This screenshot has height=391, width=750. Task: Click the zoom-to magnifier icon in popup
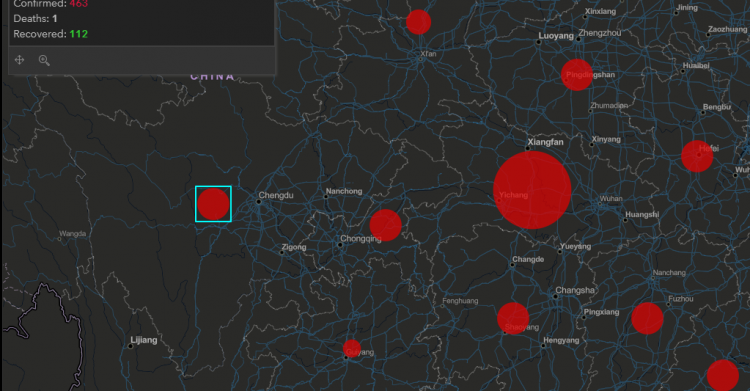(x=44, y=60)
